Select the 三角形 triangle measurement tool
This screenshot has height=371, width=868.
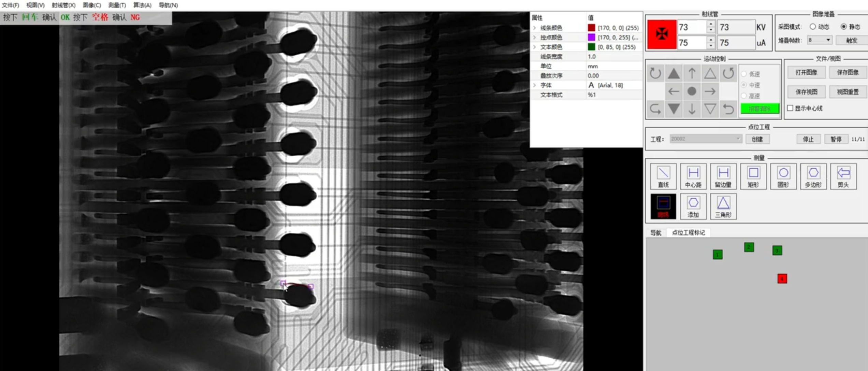(723, 206)
